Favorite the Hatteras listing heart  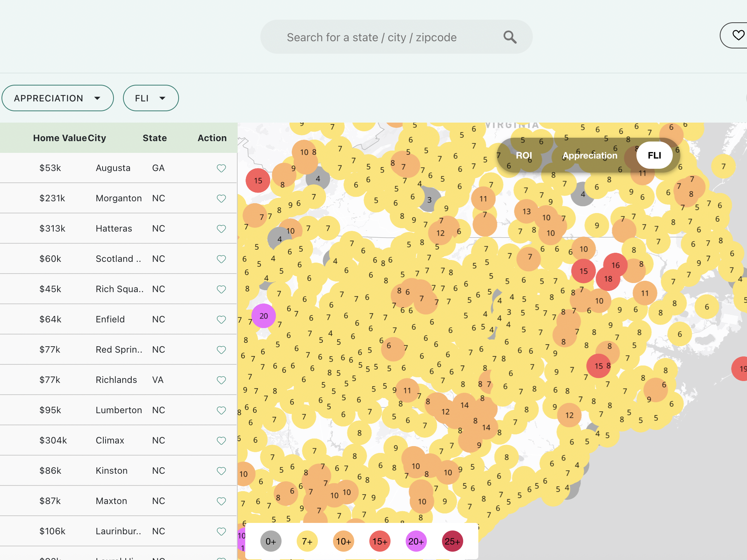click(x=221, y=229)
